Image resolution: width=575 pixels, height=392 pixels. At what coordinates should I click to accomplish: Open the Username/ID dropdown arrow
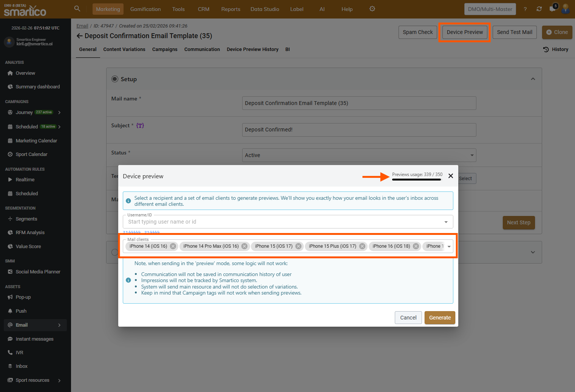click(446, 222)
